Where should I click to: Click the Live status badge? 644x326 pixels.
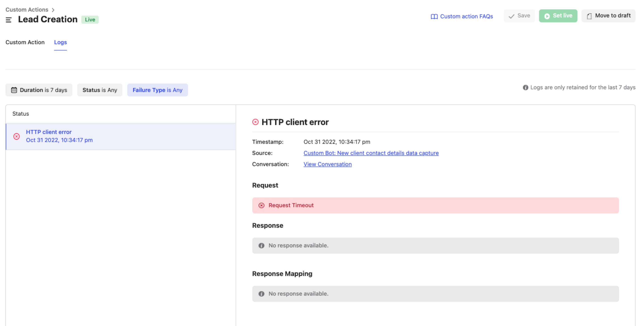tap(90, 19)
